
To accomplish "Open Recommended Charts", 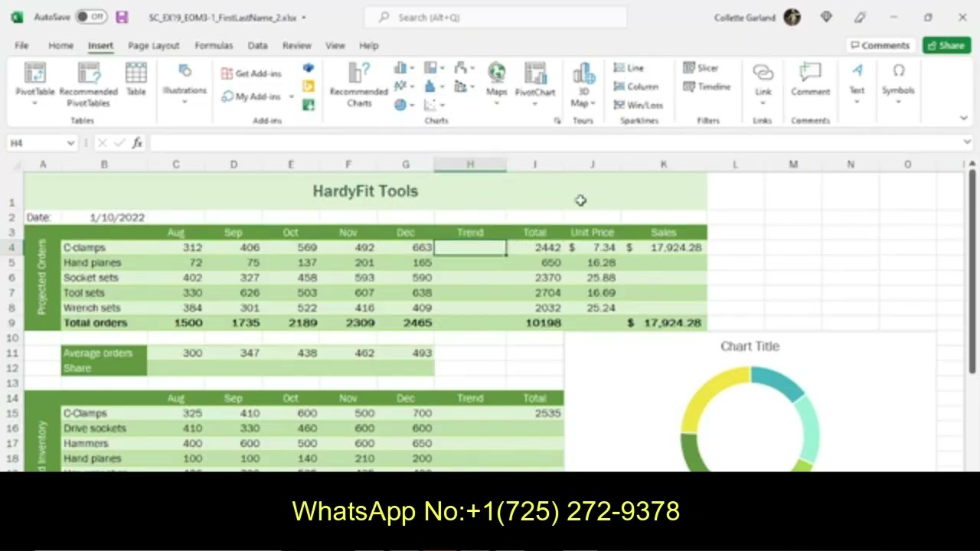I will coord(359,85).
